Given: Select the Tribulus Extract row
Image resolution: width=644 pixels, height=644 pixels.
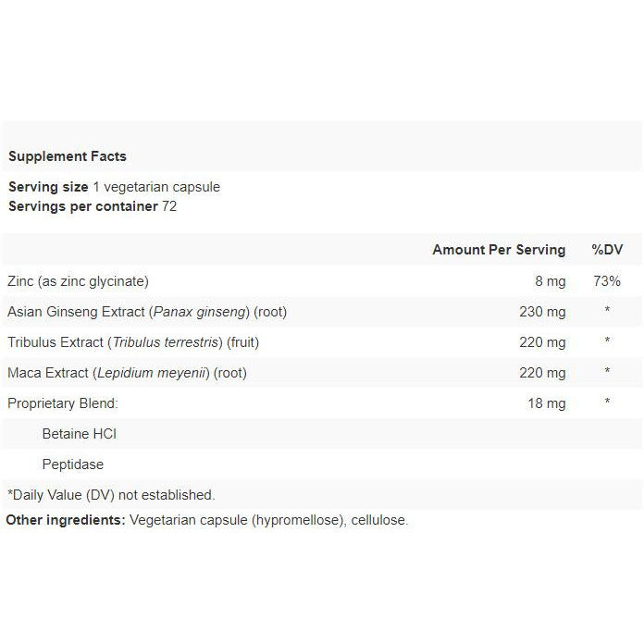Looking at the screenshot, I should tap(322, 342).
